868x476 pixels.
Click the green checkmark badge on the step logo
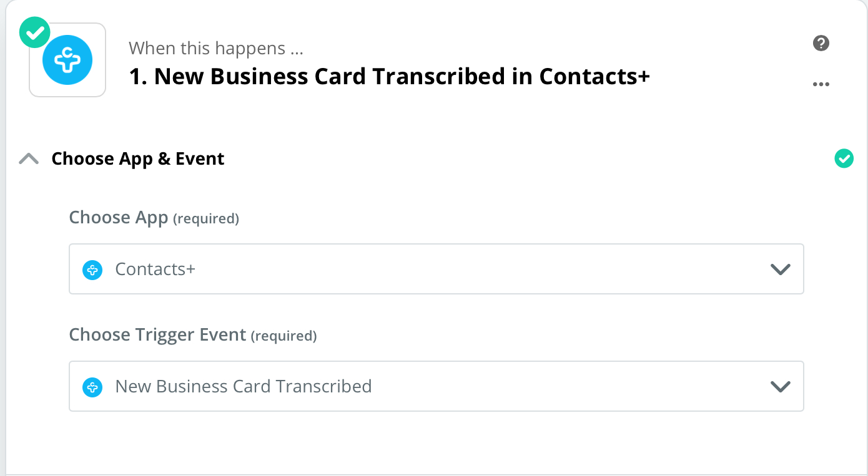(x=35, y=33)
